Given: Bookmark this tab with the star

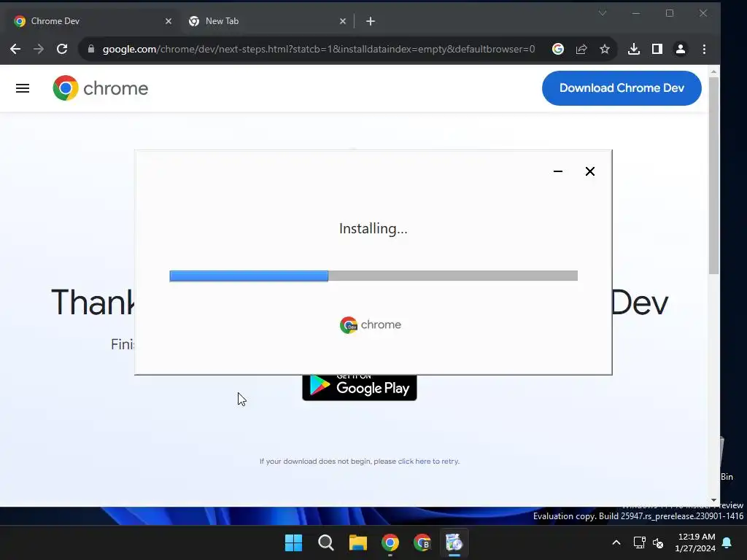Looking at the screenshot, I should [x=605, y=49].
